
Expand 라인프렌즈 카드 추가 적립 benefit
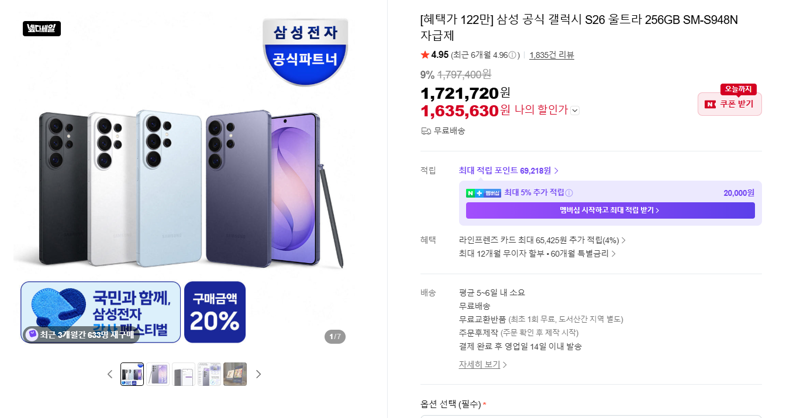coord(542,240)
